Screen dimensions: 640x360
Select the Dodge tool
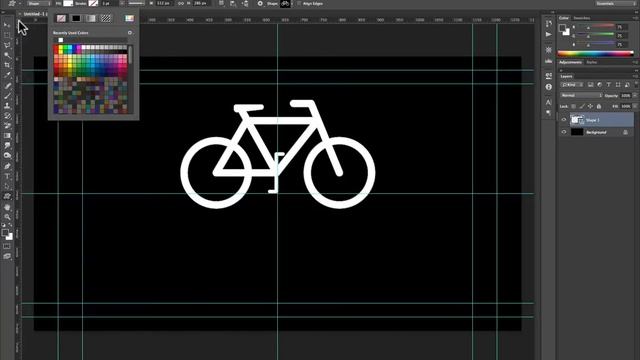click(7, 156)
